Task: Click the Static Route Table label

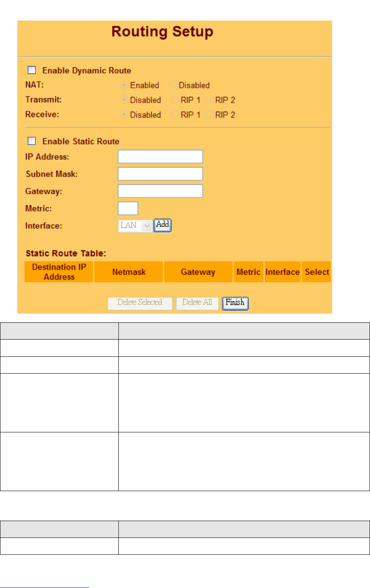Action: 66,253
